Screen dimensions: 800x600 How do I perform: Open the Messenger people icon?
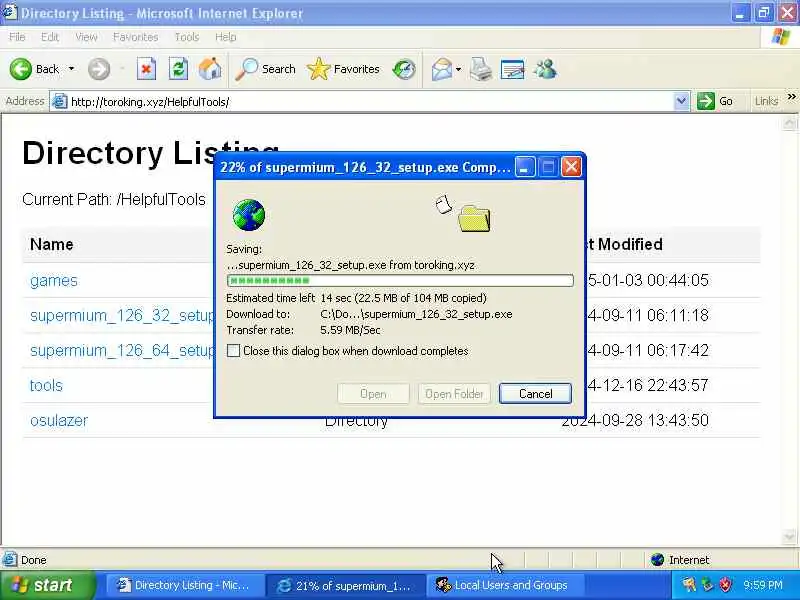click(x=545, y=69)
